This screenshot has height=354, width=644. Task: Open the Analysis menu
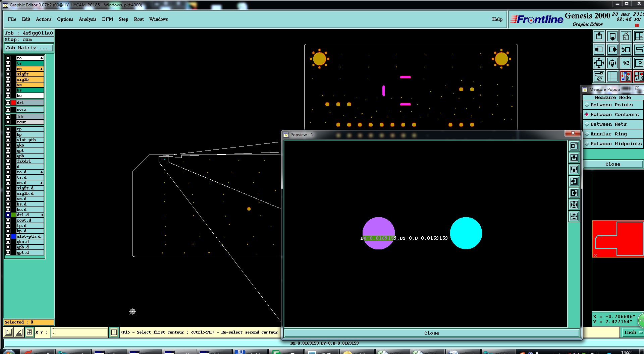(x=88, y=19)
